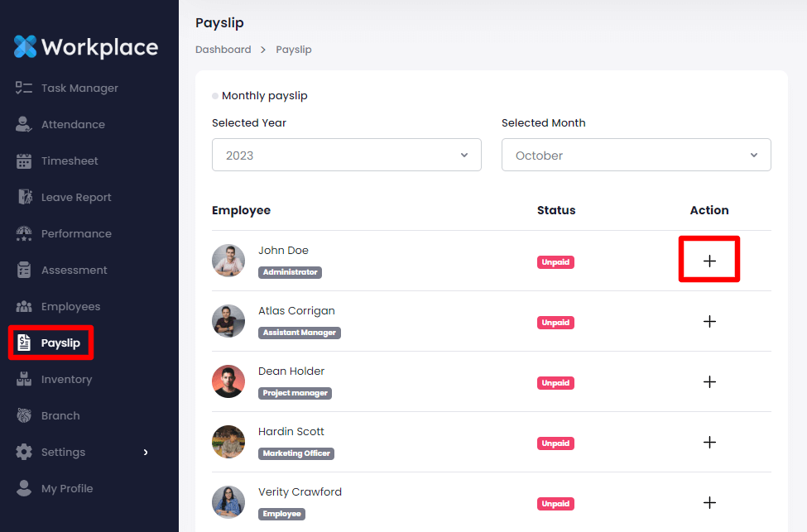The height and width of the screenshot is (532, 807).
Task: Select the Leave Report icon
Action: [x=24, y=198]
